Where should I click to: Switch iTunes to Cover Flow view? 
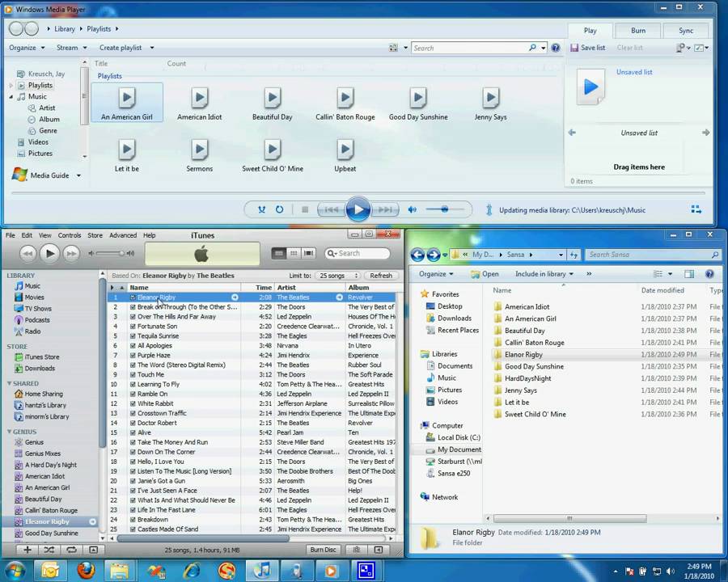click(x=308, y=253)
